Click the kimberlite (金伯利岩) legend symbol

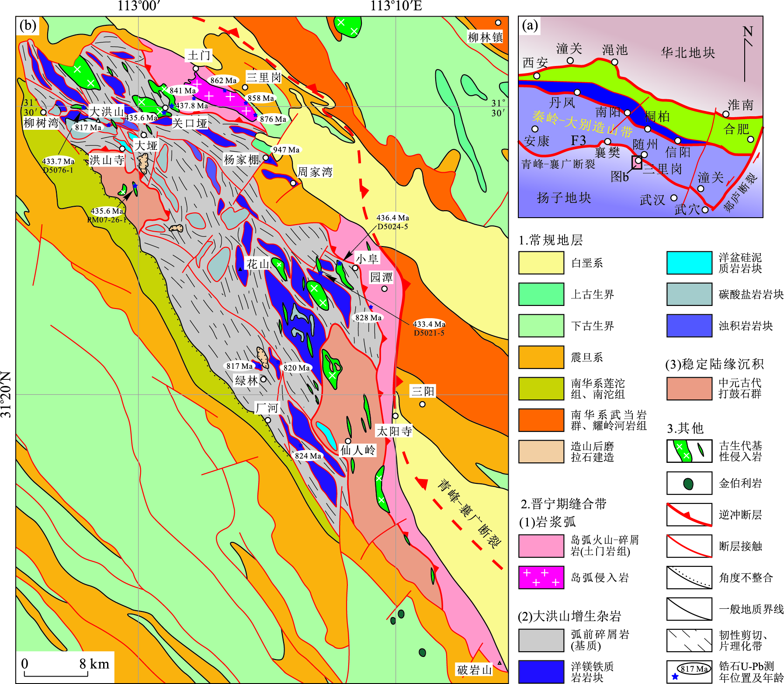pos(689,483)
